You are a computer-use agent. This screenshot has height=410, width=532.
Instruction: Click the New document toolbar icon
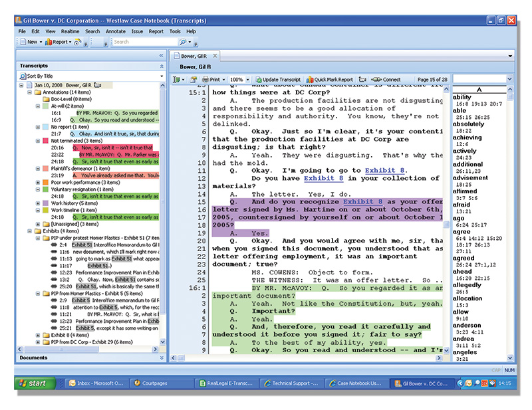click(23, 42)
